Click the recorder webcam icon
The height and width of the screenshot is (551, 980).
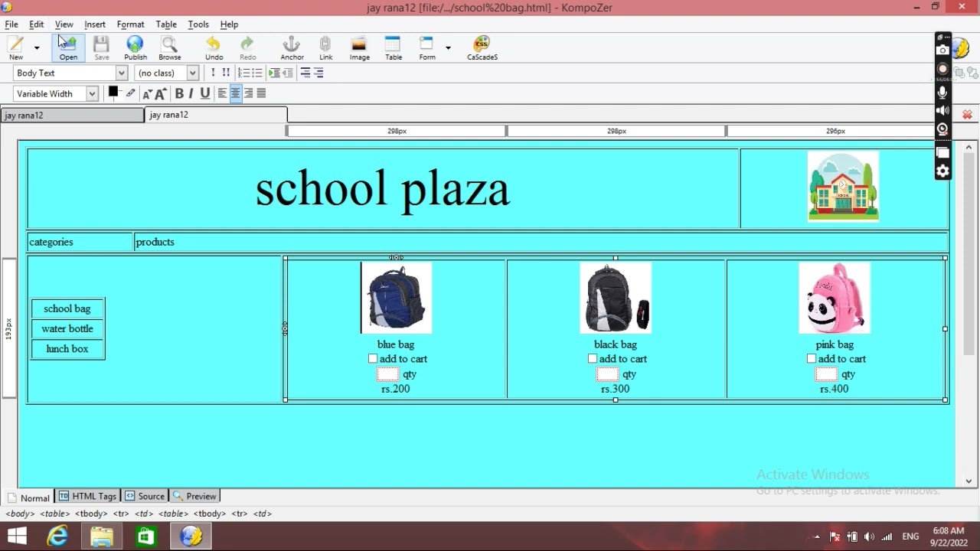coord(943,129)
